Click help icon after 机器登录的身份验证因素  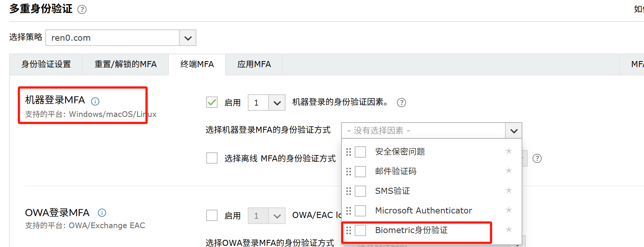click(x=402, y=103)
